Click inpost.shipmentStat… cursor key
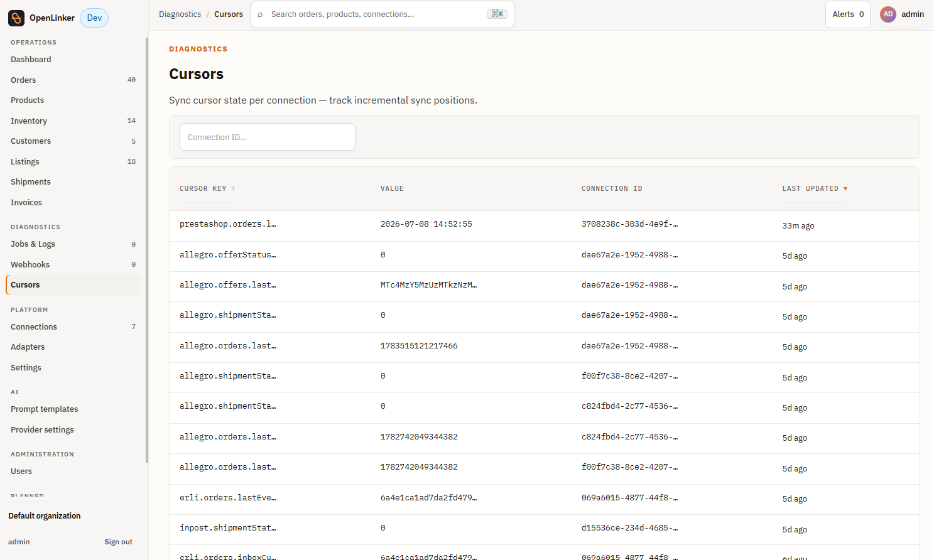 [x=227, y=528]
